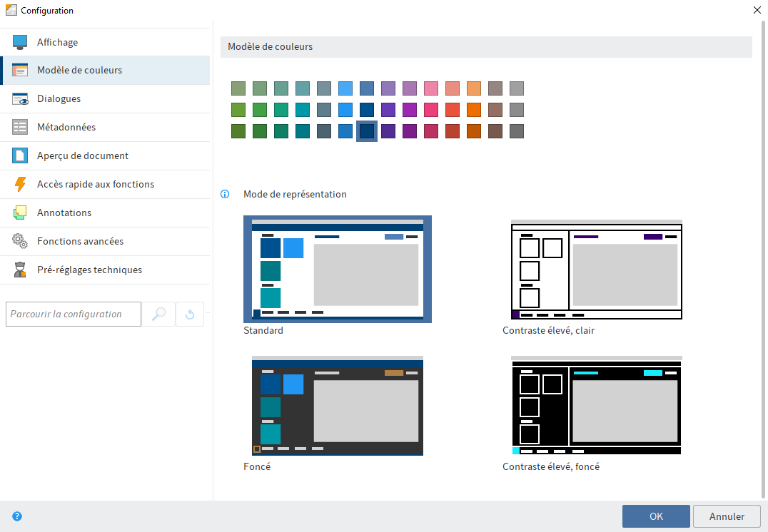
Task: Select the Contraste élevé, foncé theme
Action: pos(596,405)
